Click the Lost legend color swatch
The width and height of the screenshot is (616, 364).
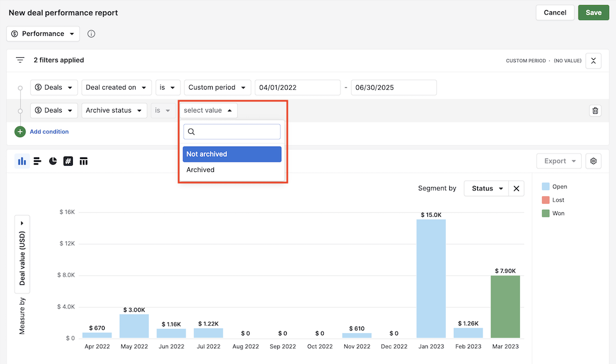tap(545, 200)
